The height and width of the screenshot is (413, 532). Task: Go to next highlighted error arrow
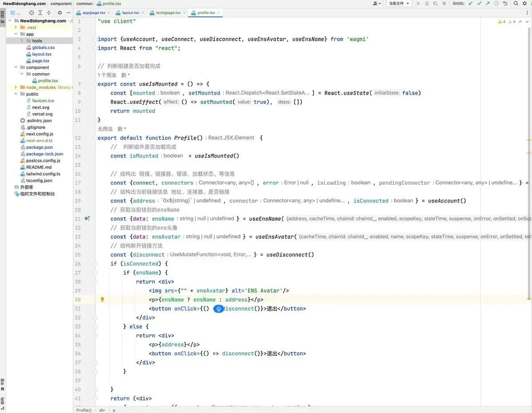click(x=527, y=22)
